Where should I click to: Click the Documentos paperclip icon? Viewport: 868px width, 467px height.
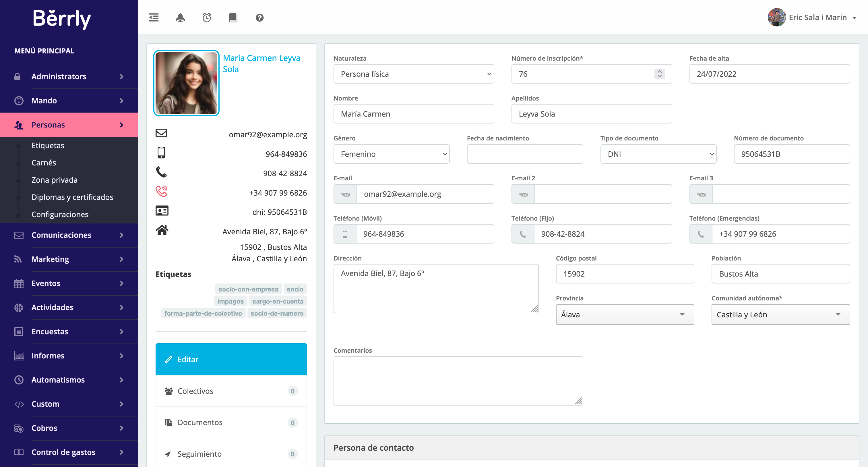169,422
